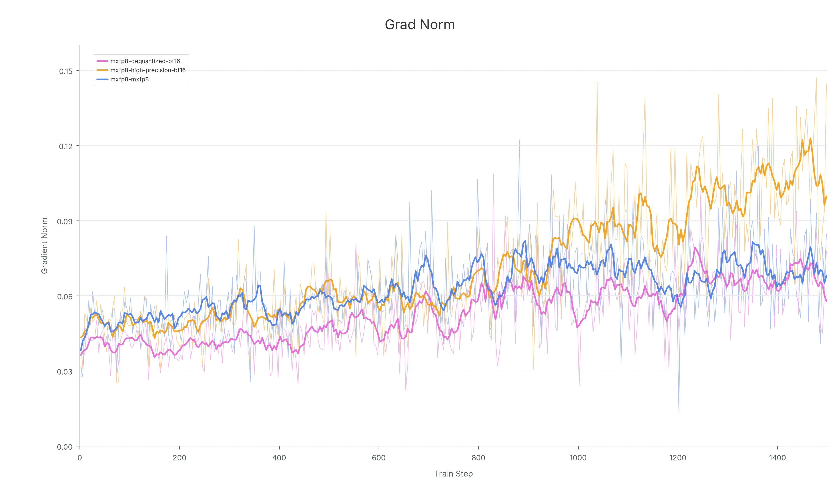Click the Gradient Norm y-axis label
Screen dimensions: 840x504
point(45,246)
